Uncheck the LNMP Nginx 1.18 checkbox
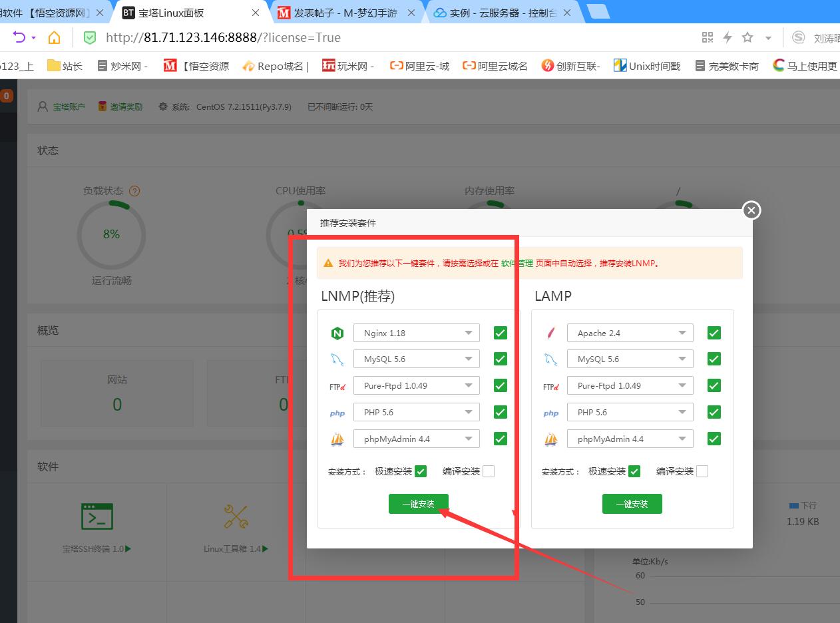This screenshot has width=840, height=623. 501,333
